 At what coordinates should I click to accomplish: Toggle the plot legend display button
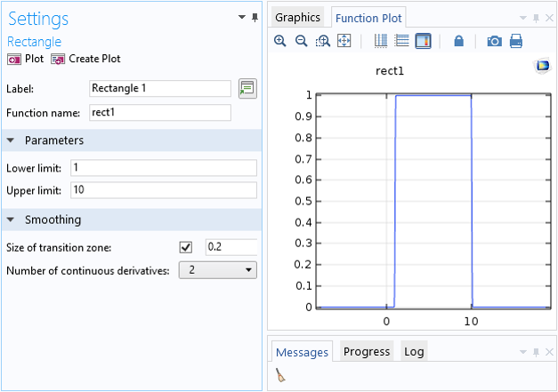[423, 41]
